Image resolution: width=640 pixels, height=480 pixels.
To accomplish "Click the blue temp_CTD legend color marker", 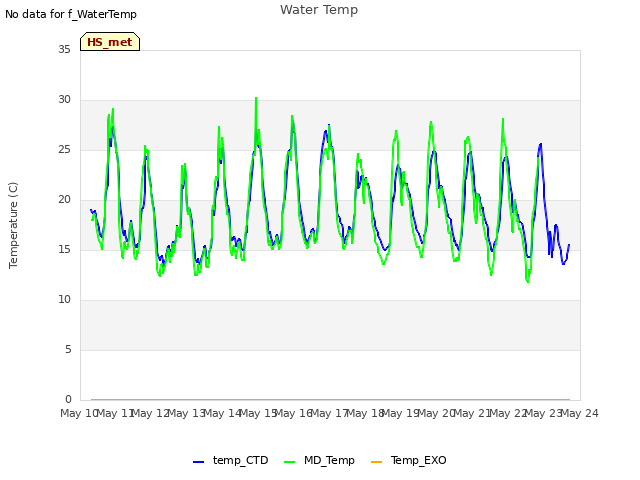I will coord(198,462).
